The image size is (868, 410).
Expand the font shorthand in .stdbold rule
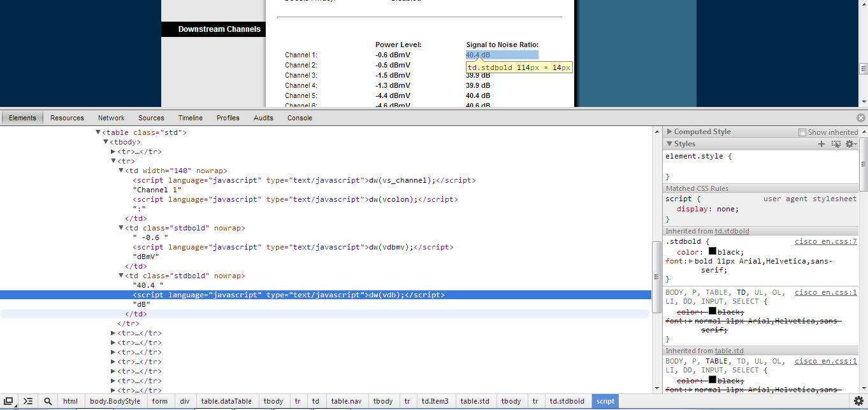(x=691, y=261)
